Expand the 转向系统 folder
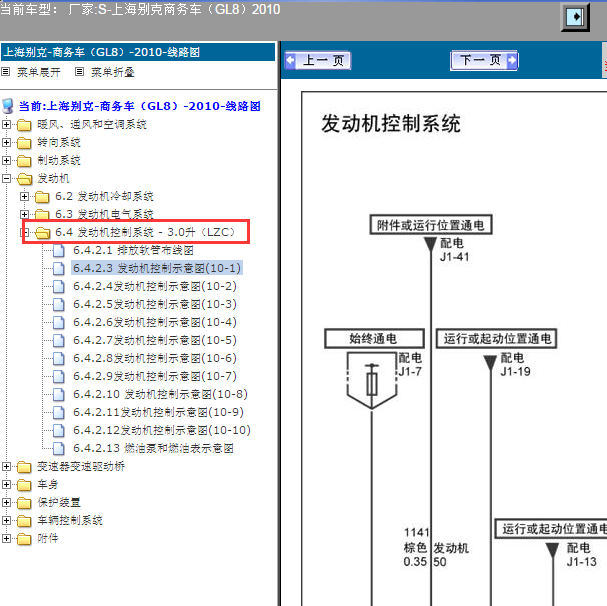 (x=6, y=142)
